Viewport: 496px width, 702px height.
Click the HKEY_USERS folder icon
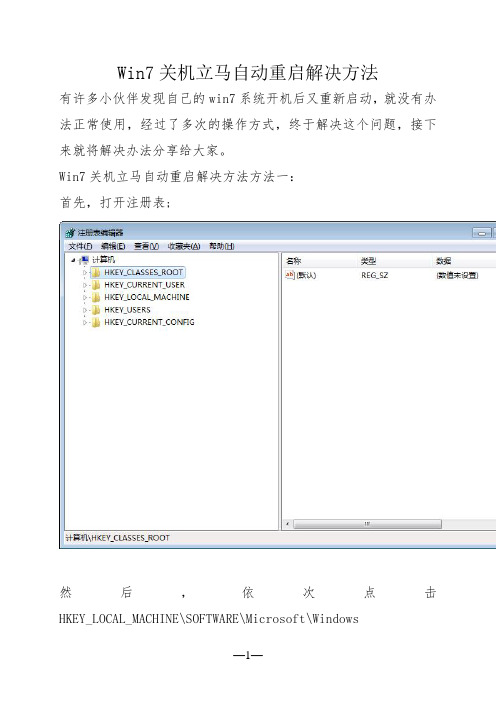(96, 310)
